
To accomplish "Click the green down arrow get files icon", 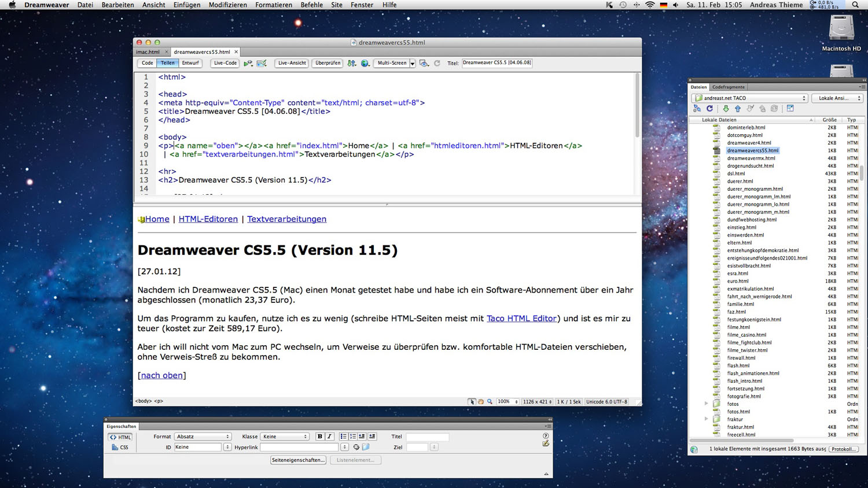I will coord(726,109).
